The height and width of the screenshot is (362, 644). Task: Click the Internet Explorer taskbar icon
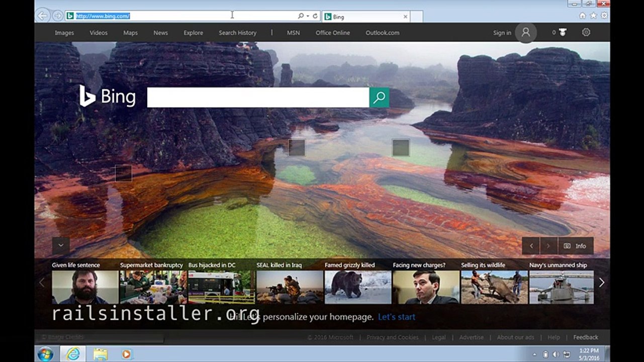[73, 354]
